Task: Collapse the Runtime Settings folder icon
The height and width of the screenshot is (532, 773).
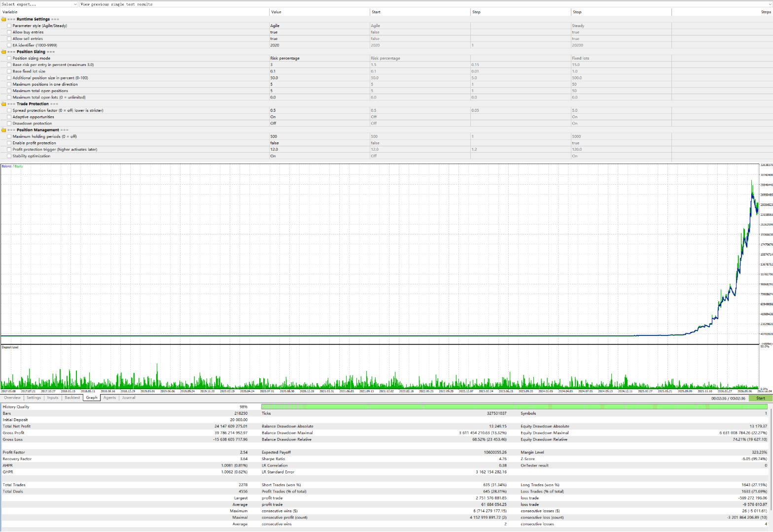Action: click(x=4, y=19)
